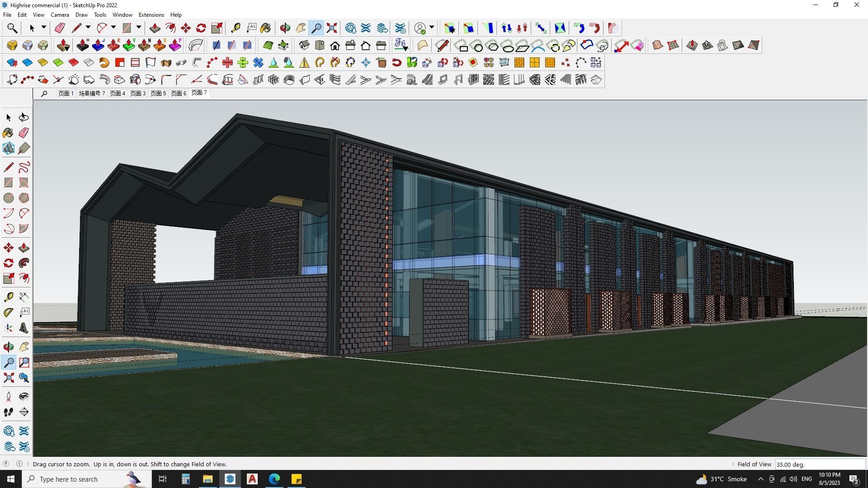The image size is (868, 488).
Task: Open the Camera menu
Action: (60, 14)
